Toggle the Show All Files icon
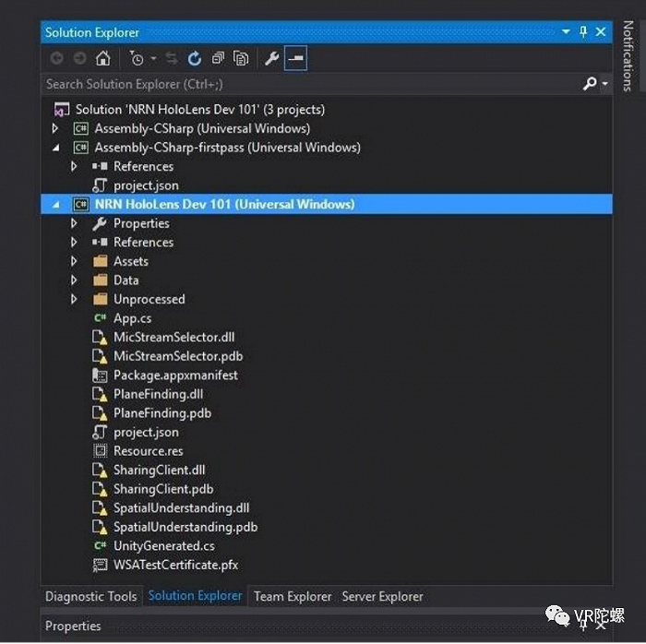 click(241, 58)
